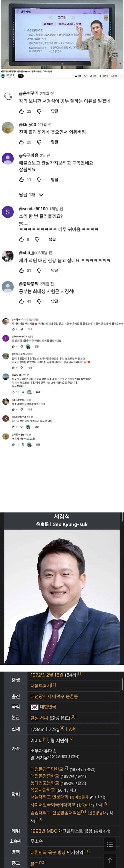Open the 대전광역시 대덕구 송촌동 link
124x868 pixels.
tap(54, 696)
